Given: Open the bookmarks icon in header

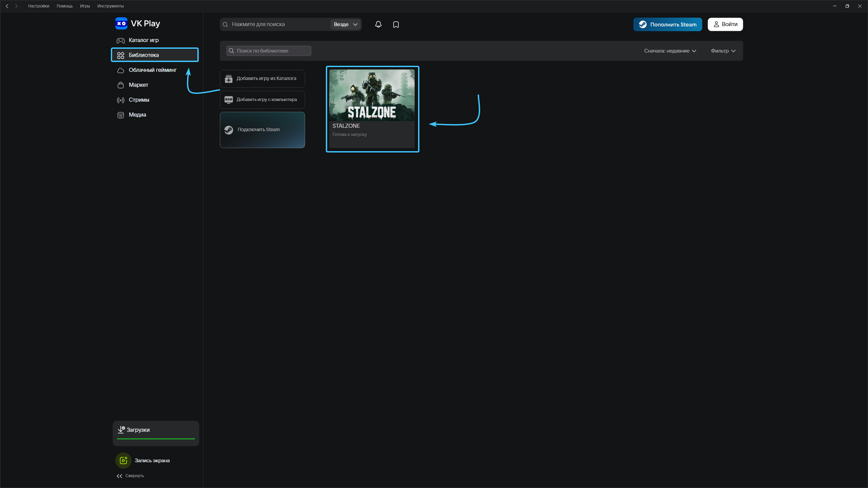Looking at the screenshot, I should click(x=396, y=24).
